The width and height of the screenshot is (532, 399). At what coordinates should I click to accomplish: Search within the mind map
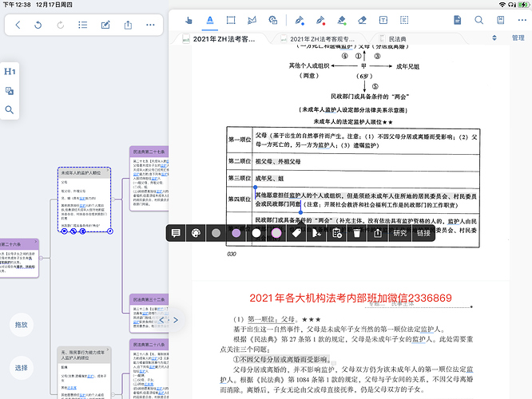pos(10,110)
